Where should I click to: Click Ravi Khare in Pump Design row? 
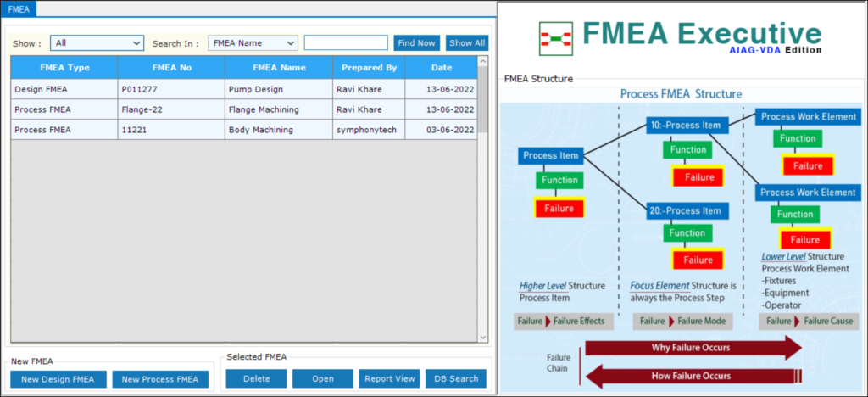click(x=370, y=89)
